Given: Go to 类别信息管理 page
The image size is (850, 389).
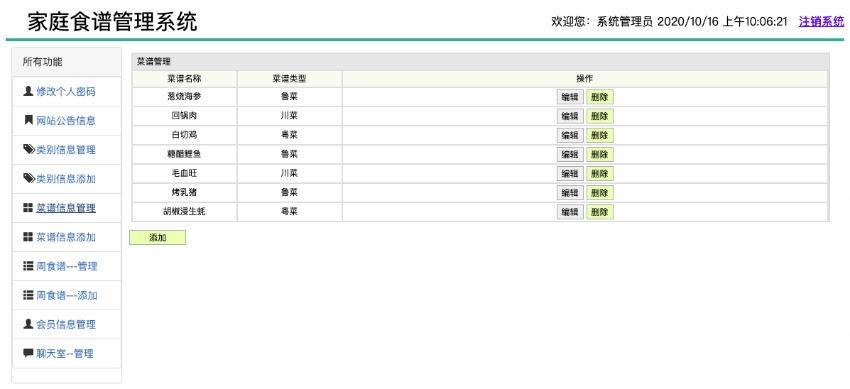Looking at the screenshot, I should [66, 150].
